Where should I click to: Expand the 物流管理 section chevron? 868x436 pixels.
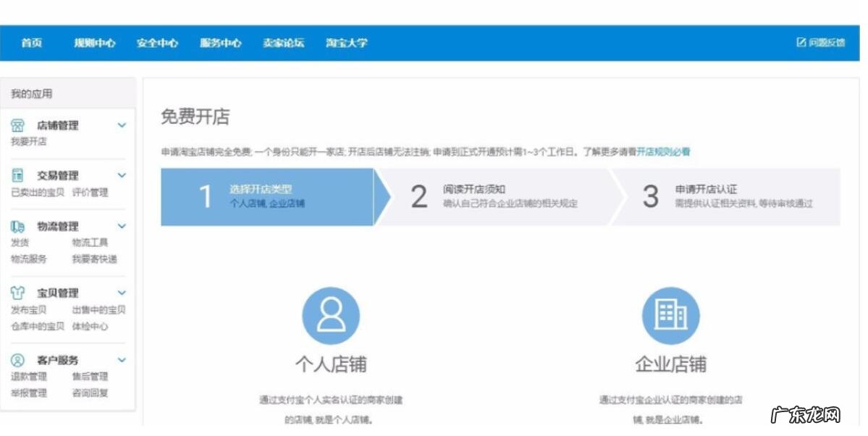[x=120, y=225]
